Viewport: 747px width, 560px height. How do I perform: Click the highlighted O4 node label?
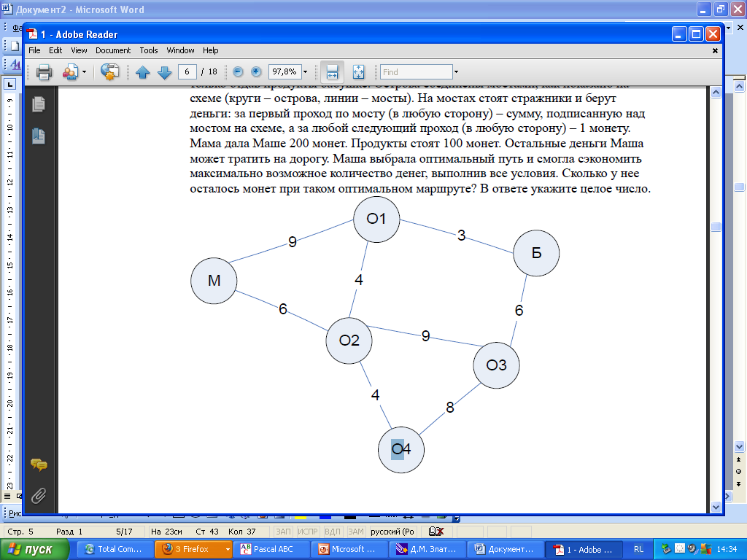pyautogui.click(x=400, y=449)
